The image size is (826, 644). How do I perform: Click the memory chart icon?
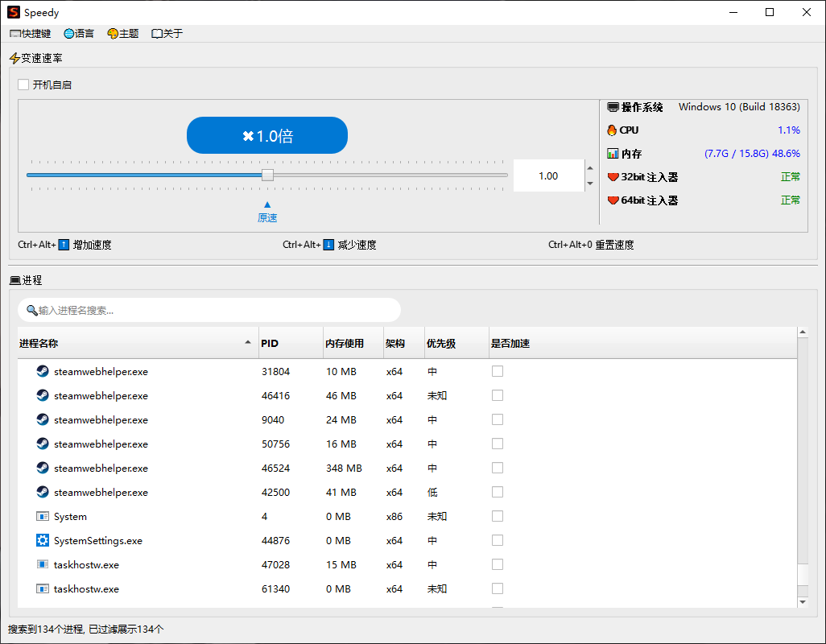[x=613, y=154]
